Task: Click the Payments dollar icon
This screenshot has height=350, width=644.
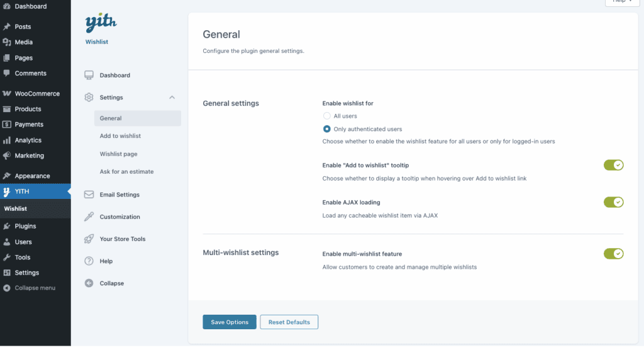Action: (x=6, y=124)
